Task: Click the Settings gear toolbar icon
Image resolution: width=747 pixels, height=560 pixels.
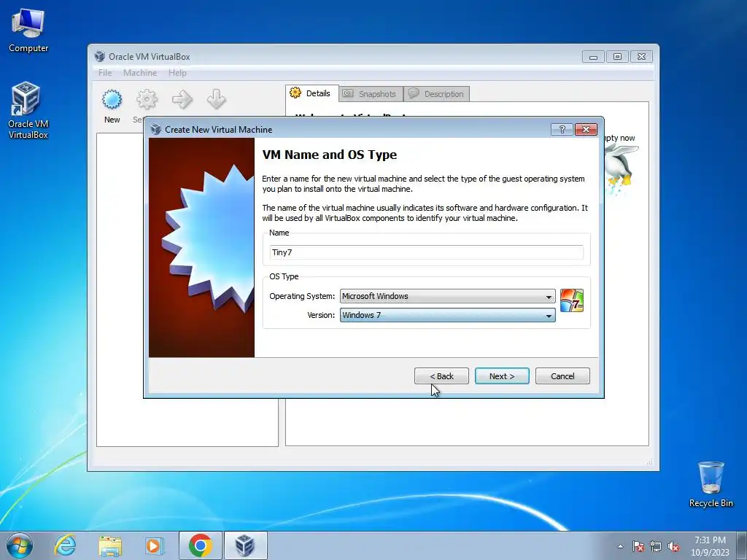Action: coord(147,99)
